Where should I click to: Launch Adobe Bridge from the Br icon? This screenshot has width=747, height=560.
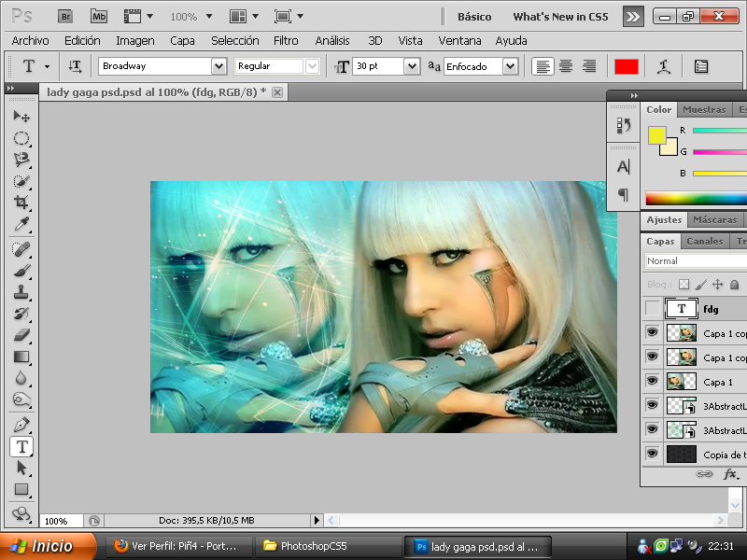click(65, 17)
